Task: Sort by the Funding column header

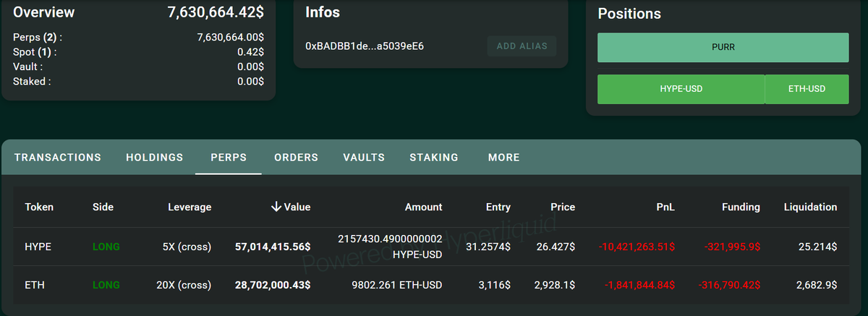Action: (741, 207)
